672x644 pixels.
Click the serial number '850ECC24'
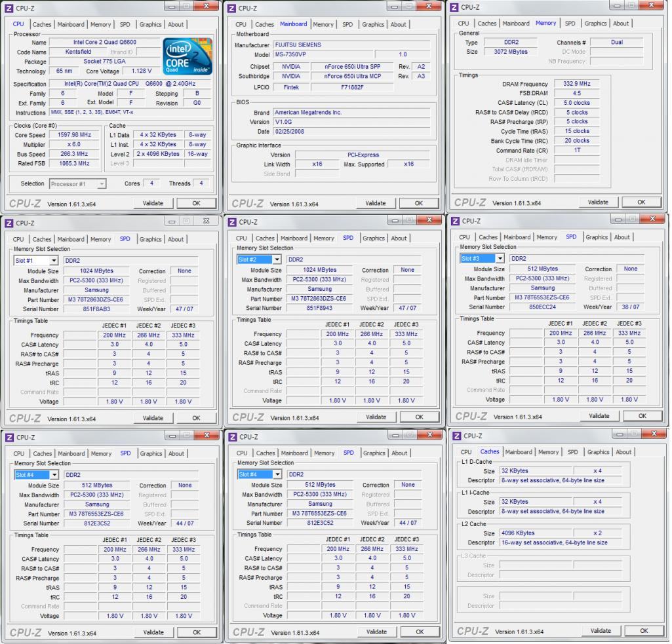tap(542, 307)
